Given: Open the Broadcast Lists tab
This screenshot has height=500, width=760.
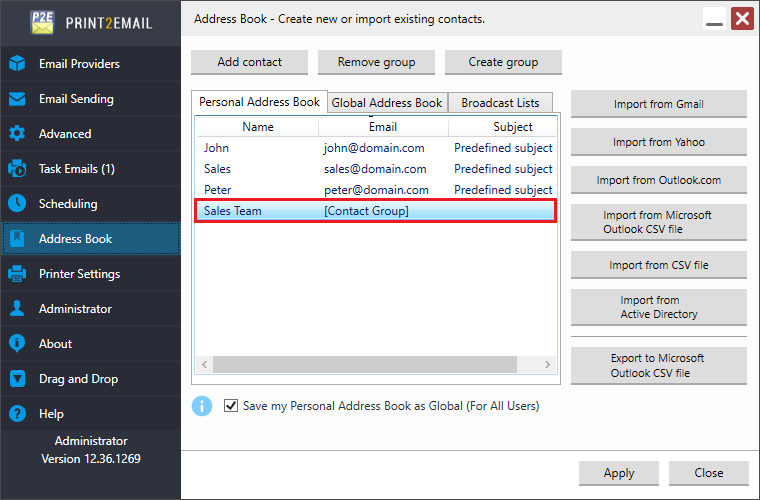Looking at the screenshot, I should pos(500,103).
